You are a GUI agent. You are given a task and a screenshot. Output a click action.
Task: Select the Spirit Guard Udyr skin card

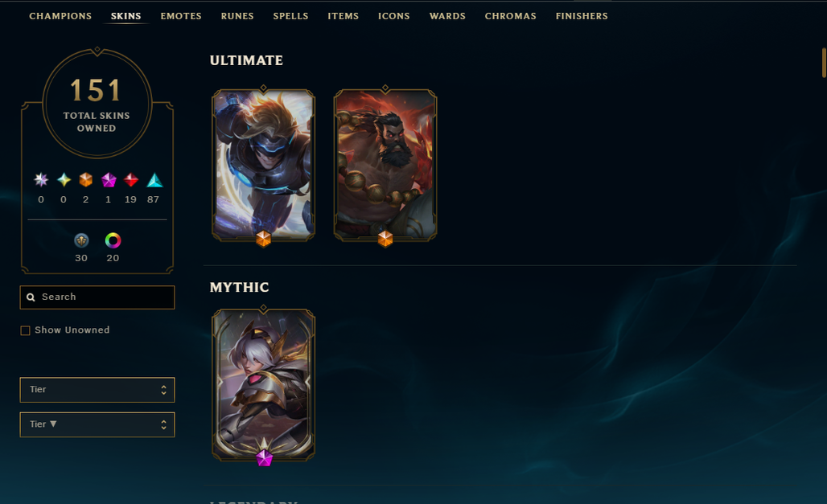385,165
